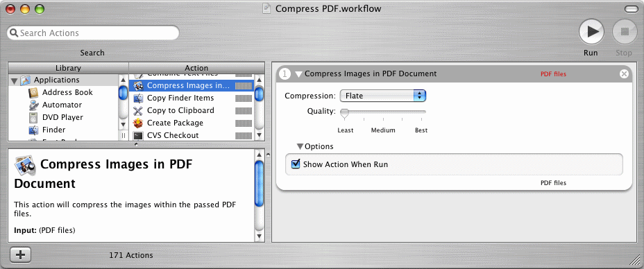Collapse the Options disclosure triangle
The height and width of the screenshot is (269, 644).
300,146
